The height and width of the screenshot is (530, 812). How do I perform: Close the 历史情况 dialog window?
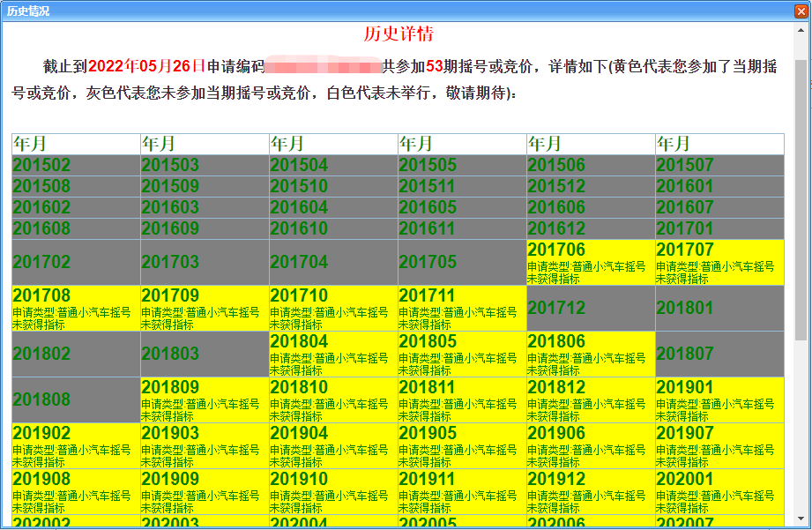[x=801, y=11]
